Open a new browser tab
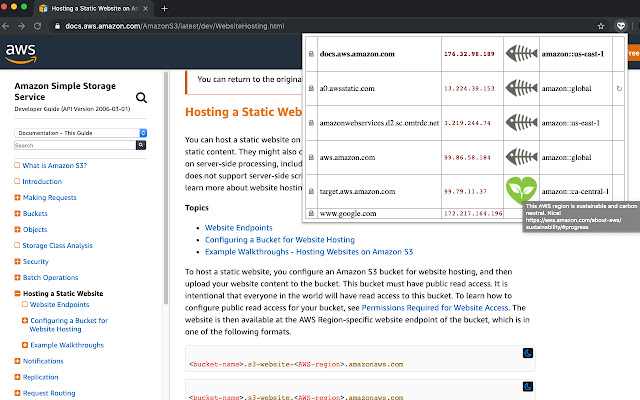The width and height of the screenshot is (640, 400). [164, 8]
